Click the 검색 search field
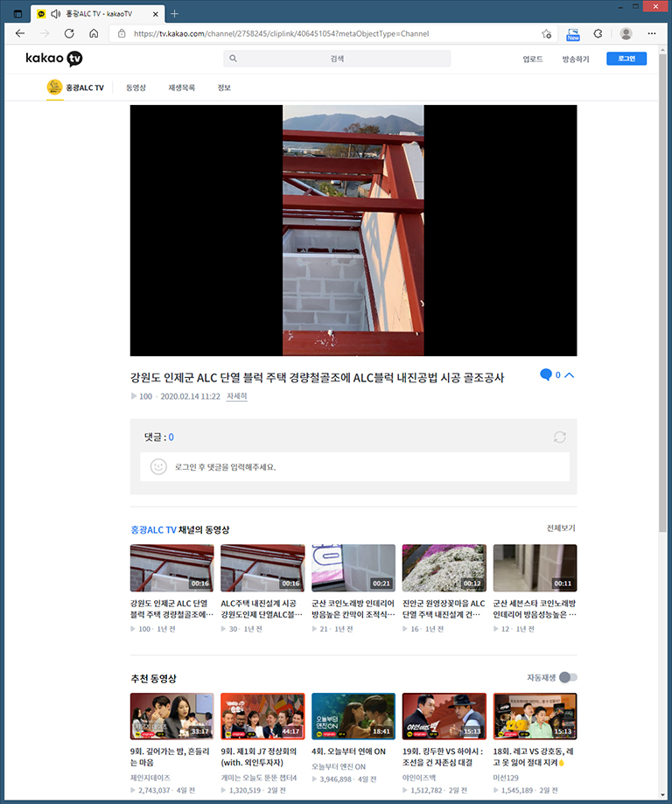The height and width of the screenshot is (804, 672). tap(337, 59)
